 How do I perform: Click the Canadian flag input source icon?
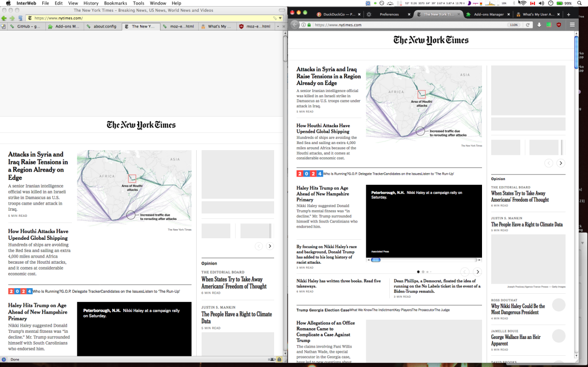(532, 3)
